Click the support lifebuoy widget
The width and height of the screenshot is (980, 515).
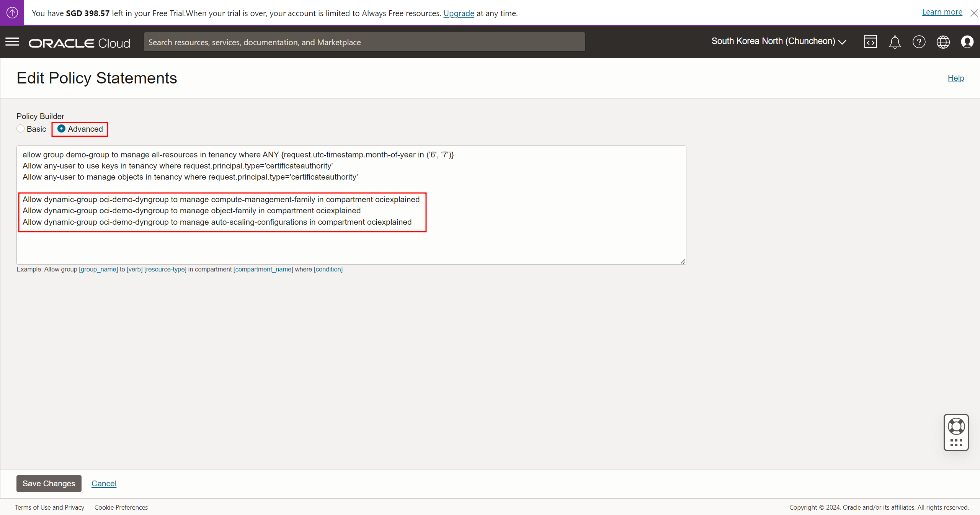(x=956, y=427)
